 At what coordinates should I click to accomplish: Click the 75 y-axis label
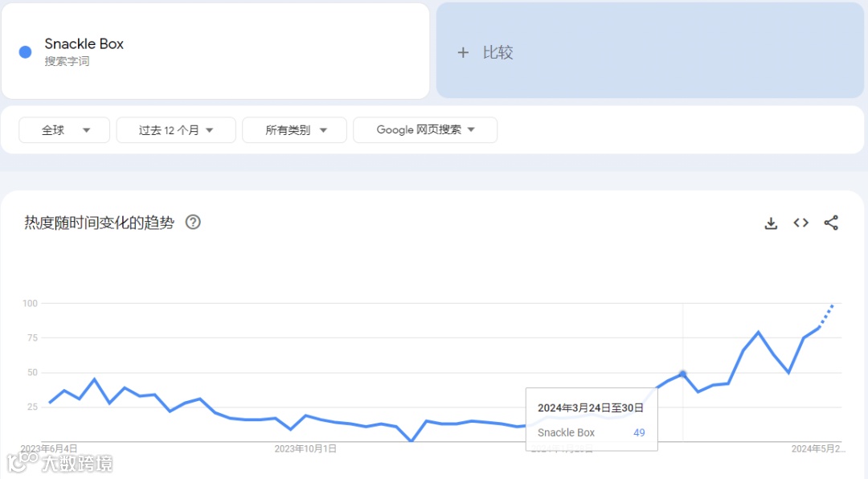click(x=32, y=338)
